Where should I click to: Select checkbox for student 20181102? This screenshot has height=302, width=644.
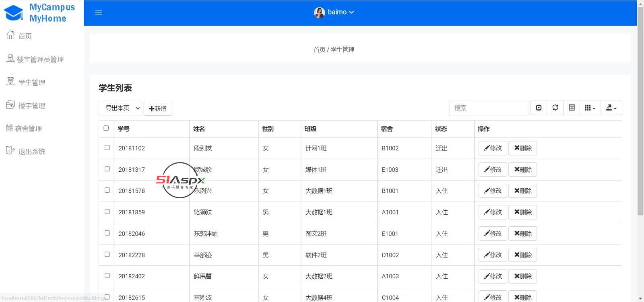pos(107,148)
